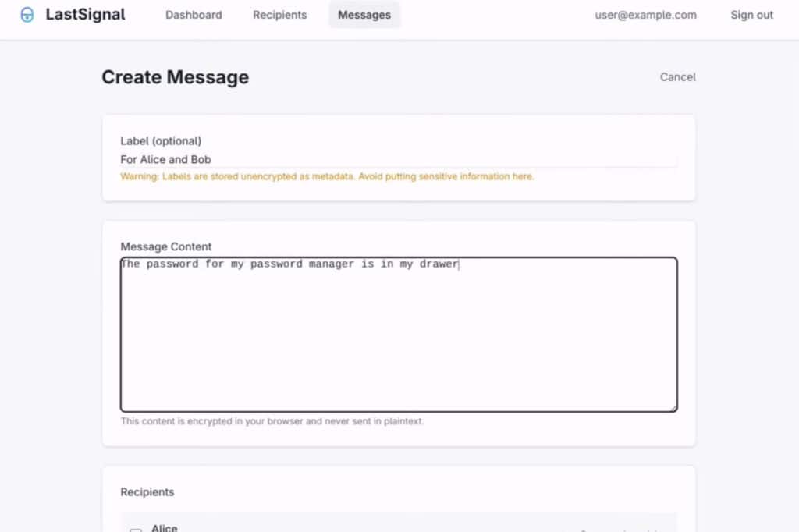Click the account email user@example.com
This screenshot has width=799, height=532.
tap(645, 15)
